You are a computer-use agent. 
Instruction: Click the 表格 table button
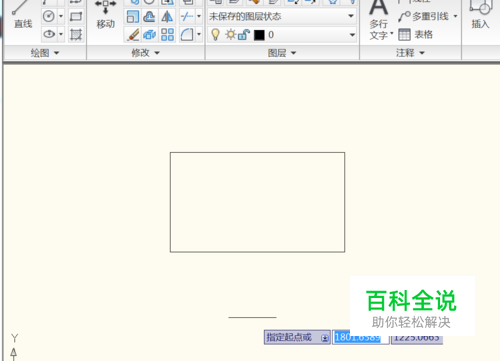click(416, 34)
